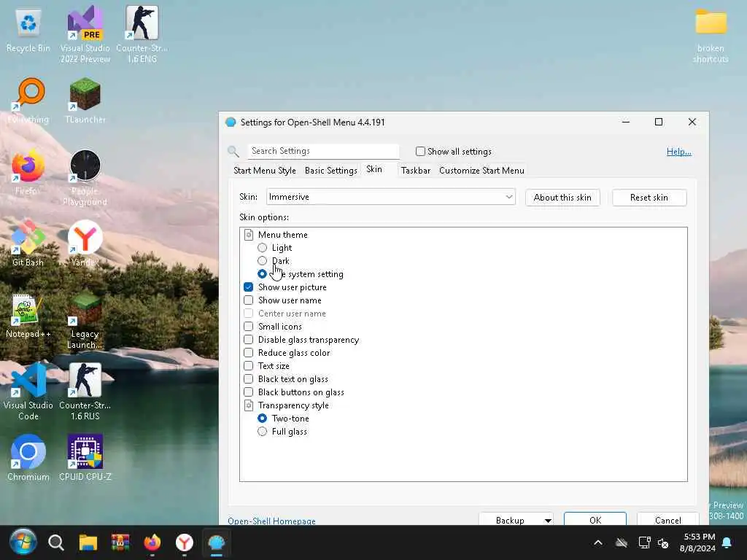Viewport: 747px width, 560px height.
Task: Click the Transparency style group label
Action: (x=293, y=405)
